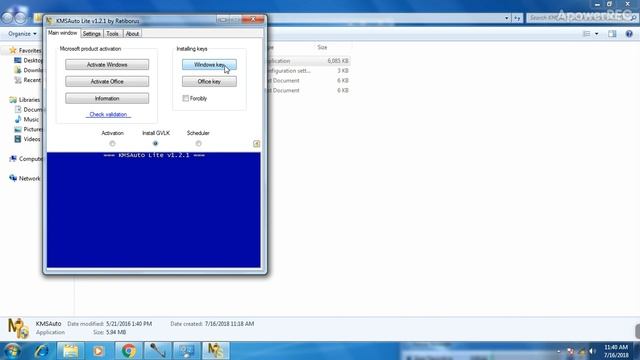The width and height of the screenshot is (640, 360).
Task: Open Videos library in Explorer sidebar
Action: coord(32,139)
